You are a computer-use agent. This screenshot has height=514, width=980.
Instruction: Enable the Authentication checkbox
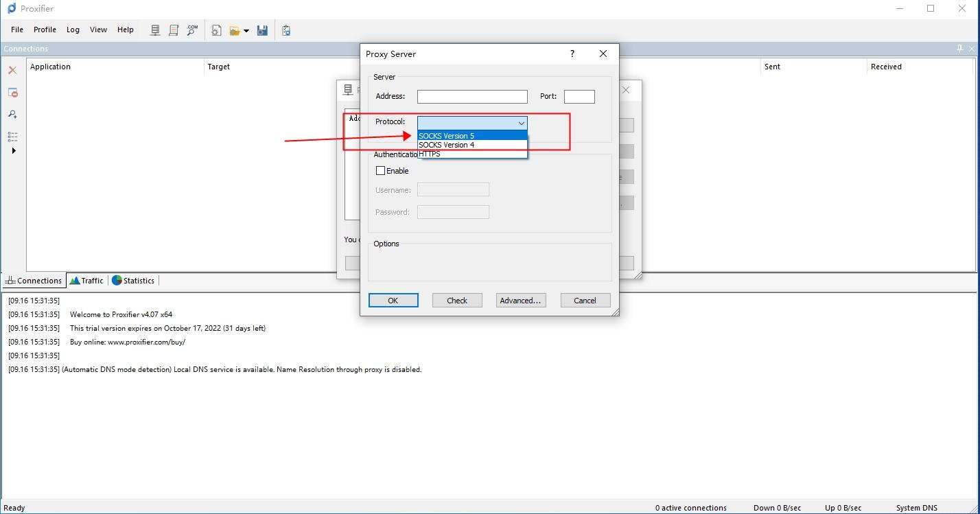[381, 171]
